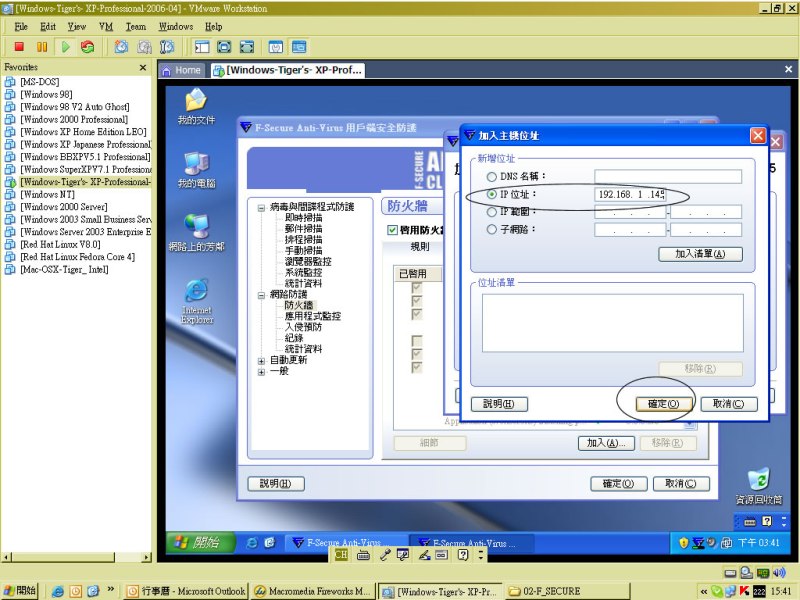Click the IP 位址 input field
Screen dimensions: 800x600
[x=630, y=194]
